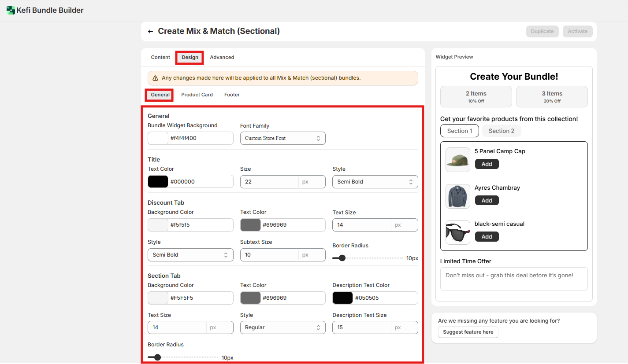Open the Section Tab Style dropdown showing Regular
The image size is (628, 364).
(282, 327)
